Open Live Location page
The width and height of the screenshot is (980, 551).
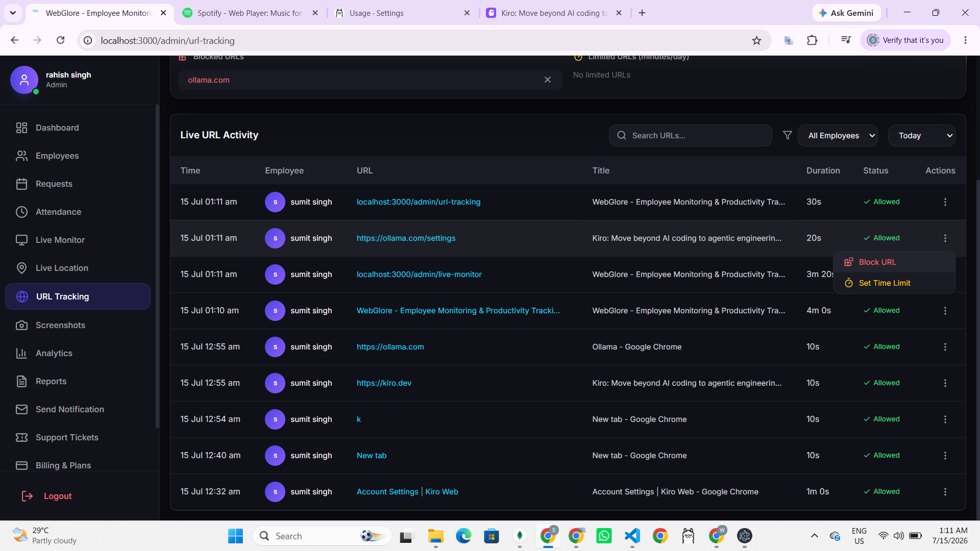click(x=78, y=268)
